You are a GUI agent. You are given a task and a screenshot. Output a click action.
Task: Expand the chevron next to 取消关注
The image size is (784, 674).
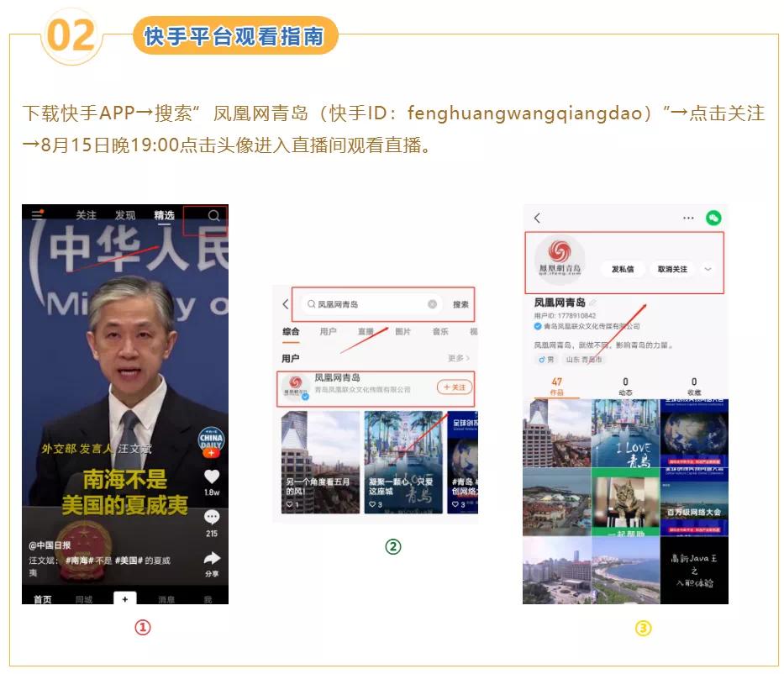[x=708, y=269]
